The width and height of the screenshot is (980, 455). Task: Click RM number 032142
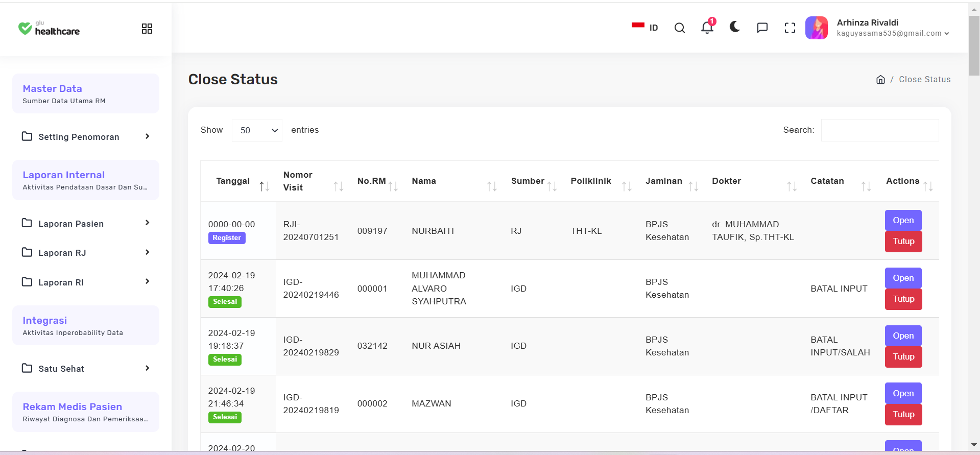[x=372, y=346]
